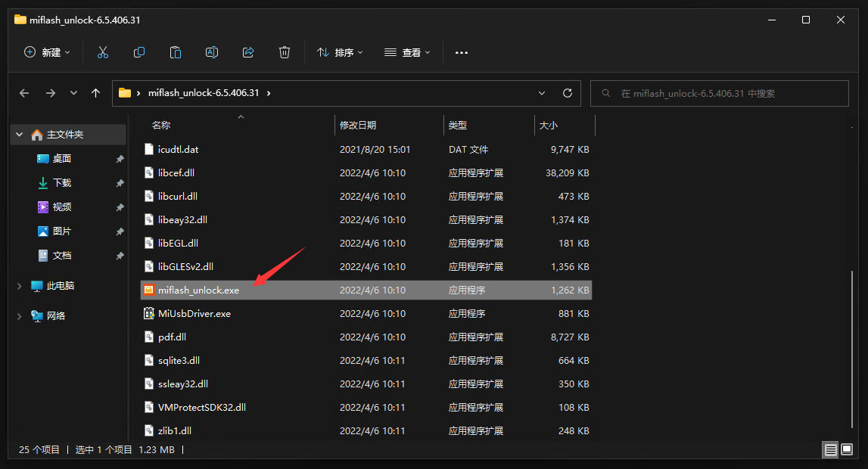Open 下载 folder in sidebar
Viewport: 868px width, 469px height.
62,183
